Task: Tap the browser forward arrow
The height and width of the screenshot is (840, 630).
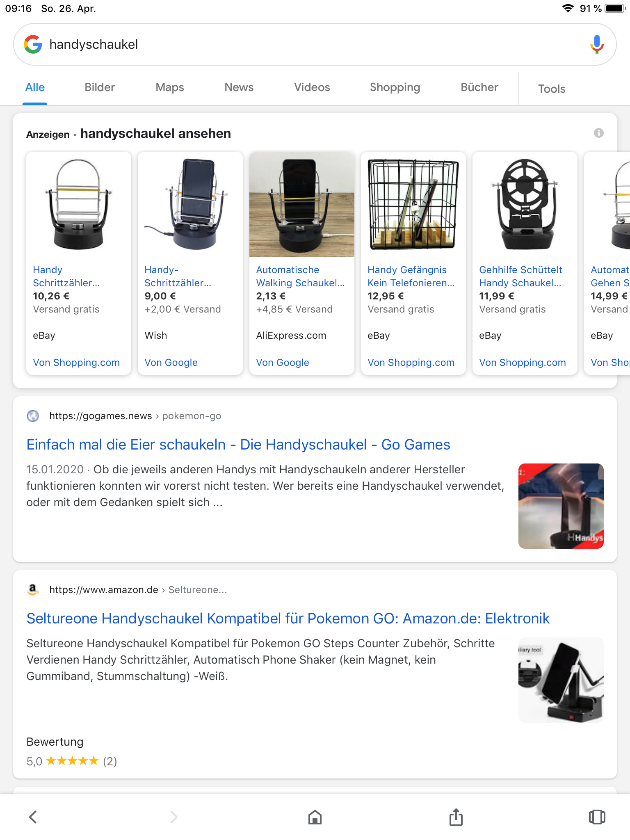Action: tap(174, 817)
